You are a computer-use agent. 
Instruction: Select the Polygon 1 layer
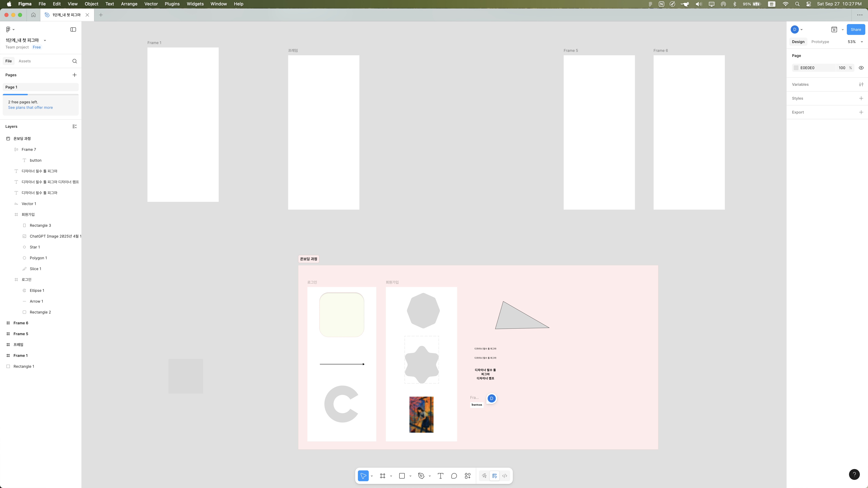pyautogui.click(x=38, y=258)
